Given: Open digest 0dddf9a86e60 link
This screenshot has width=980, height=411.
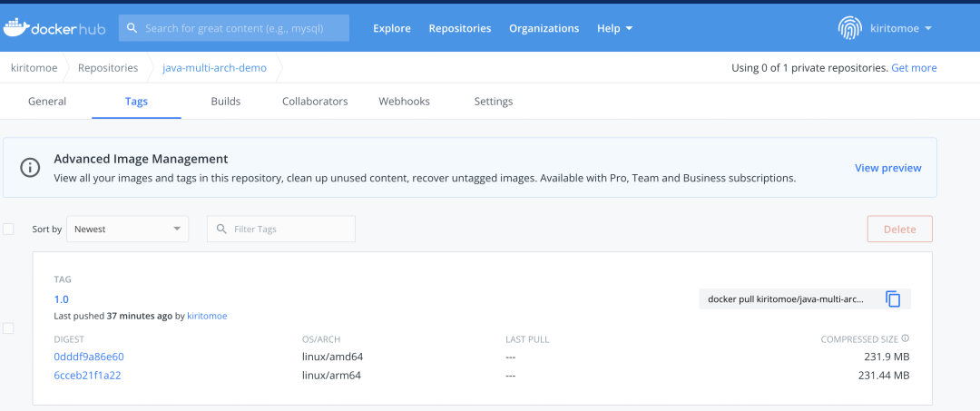Looking at the screenshot, I should [89, 357].
